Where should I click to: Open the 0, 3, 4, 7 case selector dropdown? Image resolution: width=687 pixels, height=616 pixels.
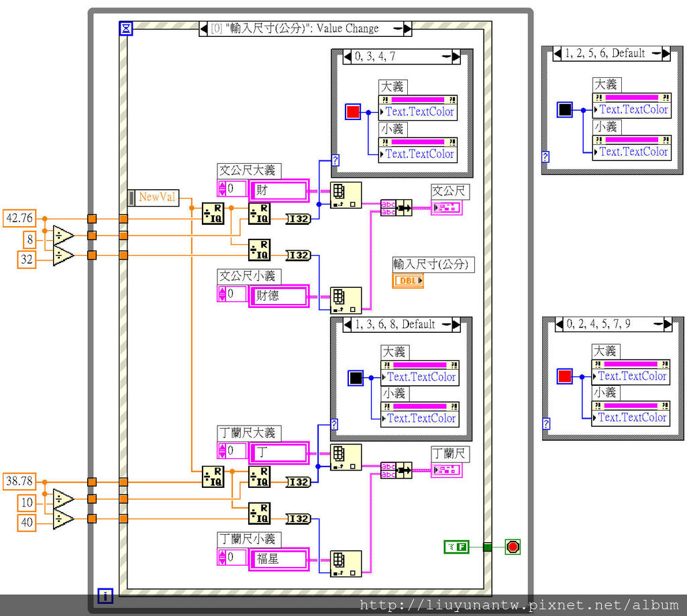tap(446, 56)
